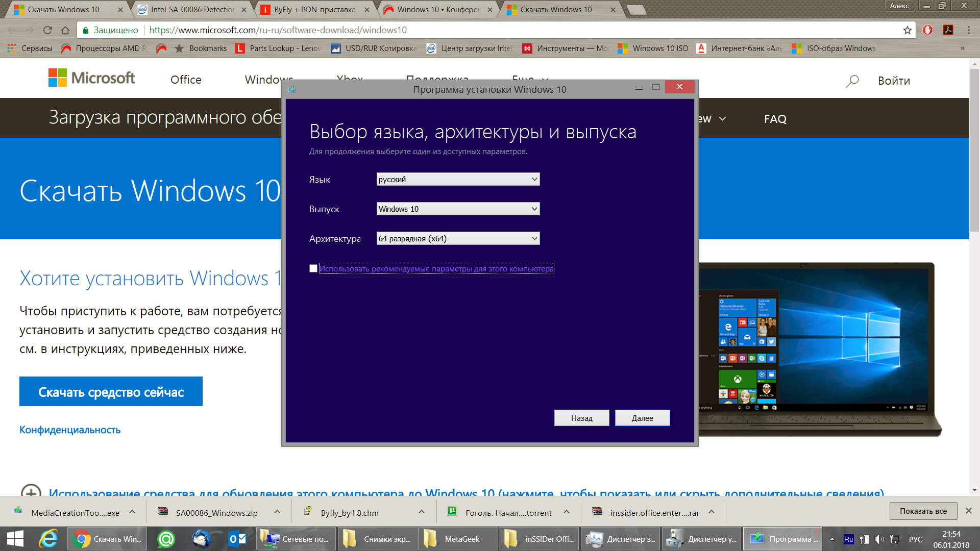Image resolution: width=980 pixels, height=551 pixels.
Task: Open the Windows Start button
Action: 15,539
